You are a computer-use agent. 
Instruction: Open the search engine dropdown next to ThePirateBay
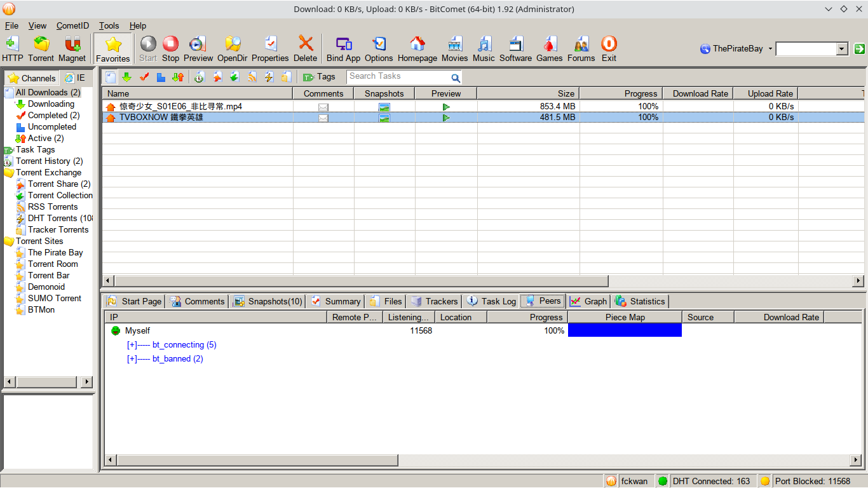770,48
